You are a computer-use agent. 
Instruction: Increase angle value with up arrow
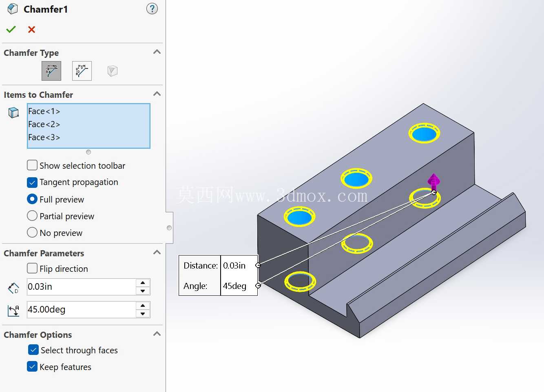(x=143, y=306)
